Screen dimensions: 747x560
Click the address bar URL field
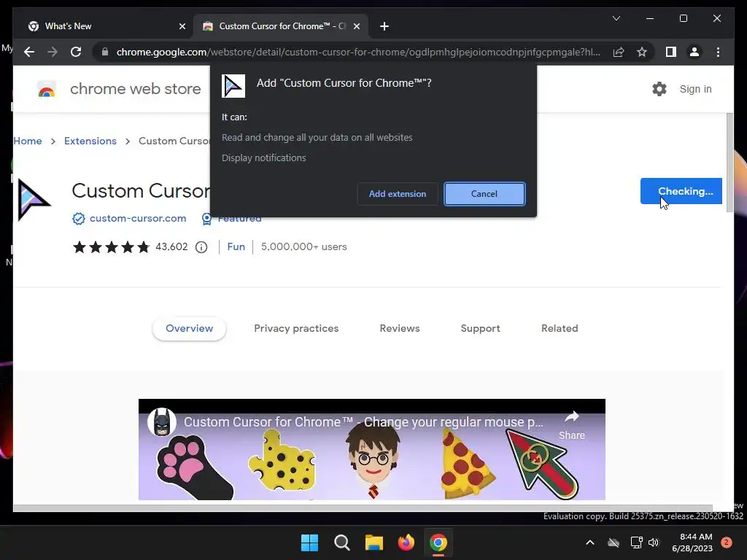357,52
